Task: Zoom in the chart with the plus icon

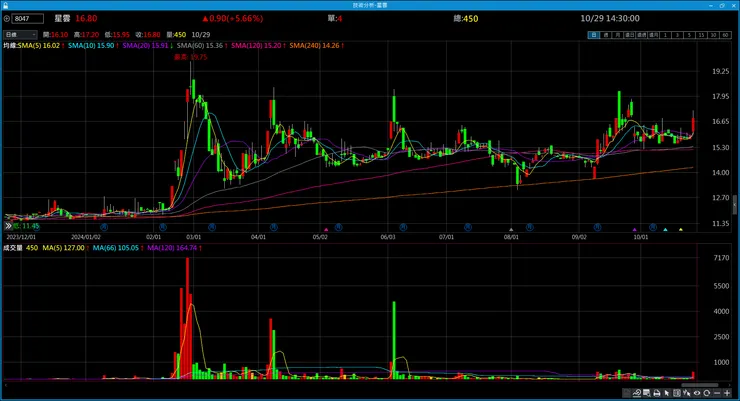Action: (x=727, y=393)
